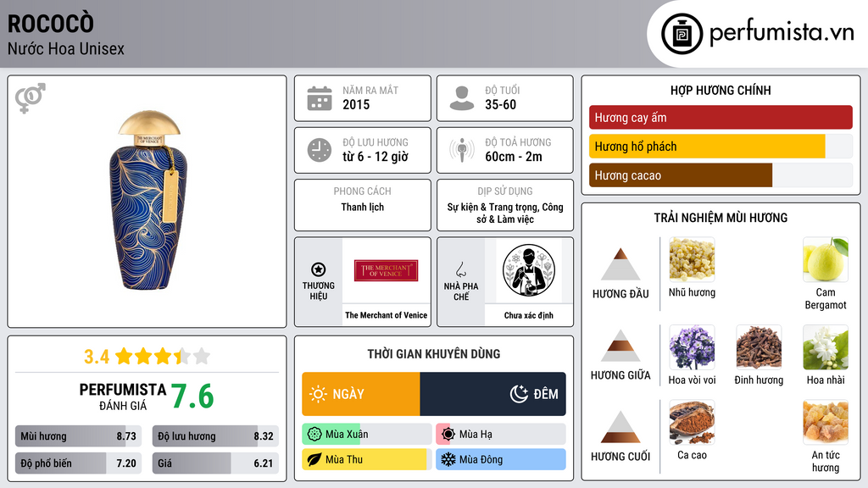This screenshot has height=488, width=868.
Task: Click the perfumista.vn site name
Action: pos(782,32)
